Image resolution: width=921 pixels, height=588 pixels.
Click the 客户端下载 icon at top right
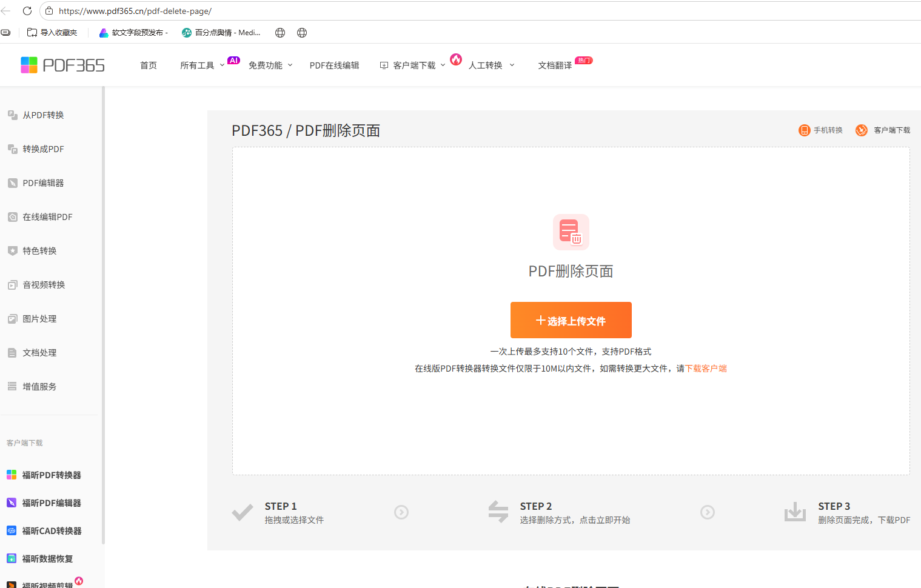click(862, 130)
